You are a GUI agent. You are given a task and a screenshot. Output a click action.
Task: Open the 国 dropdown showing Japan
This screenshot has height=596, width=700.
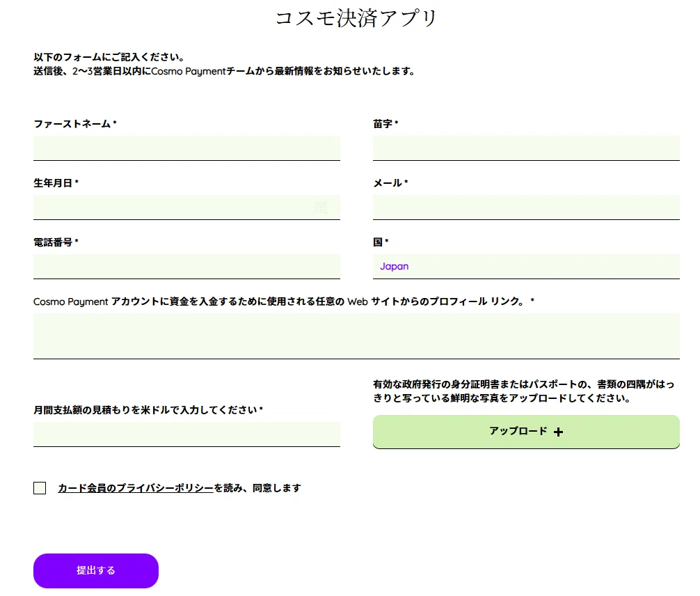coord(526,266)
